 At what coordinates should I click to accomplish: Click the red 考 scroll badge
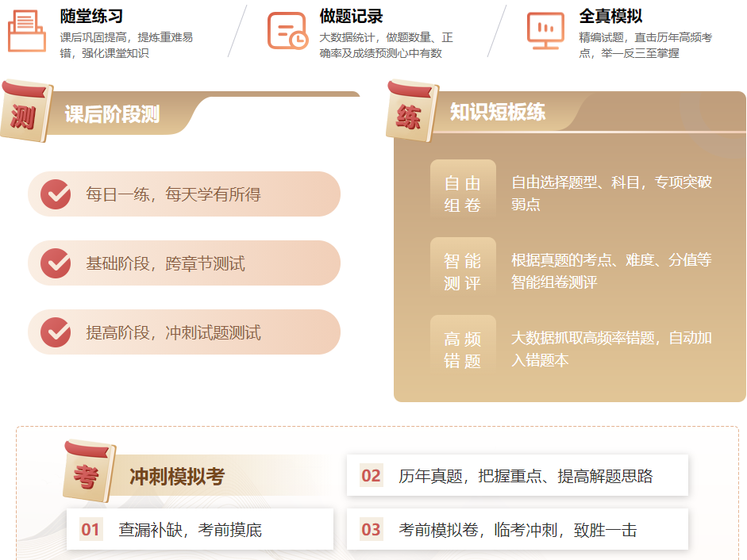click(x=88, y=473)
